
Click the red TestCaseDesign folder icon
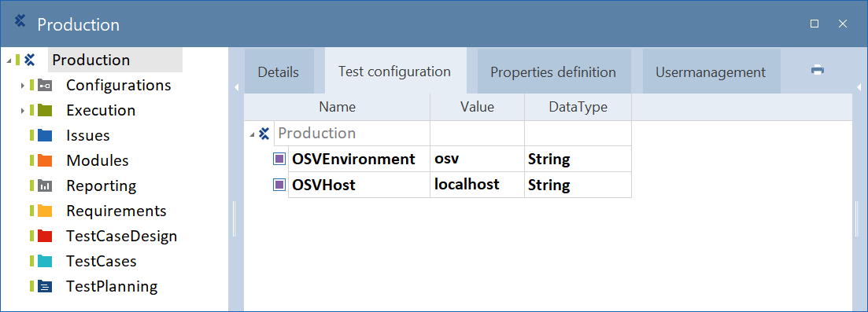pyautogui.click(x=45, y=237)
